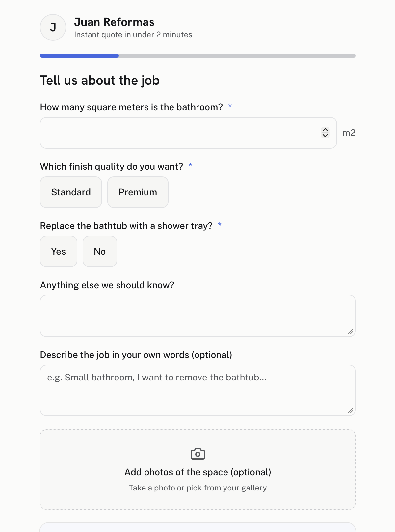Click the Anything else we should know textarea
This screenshot has width=395, height=532.
point(198,316)
